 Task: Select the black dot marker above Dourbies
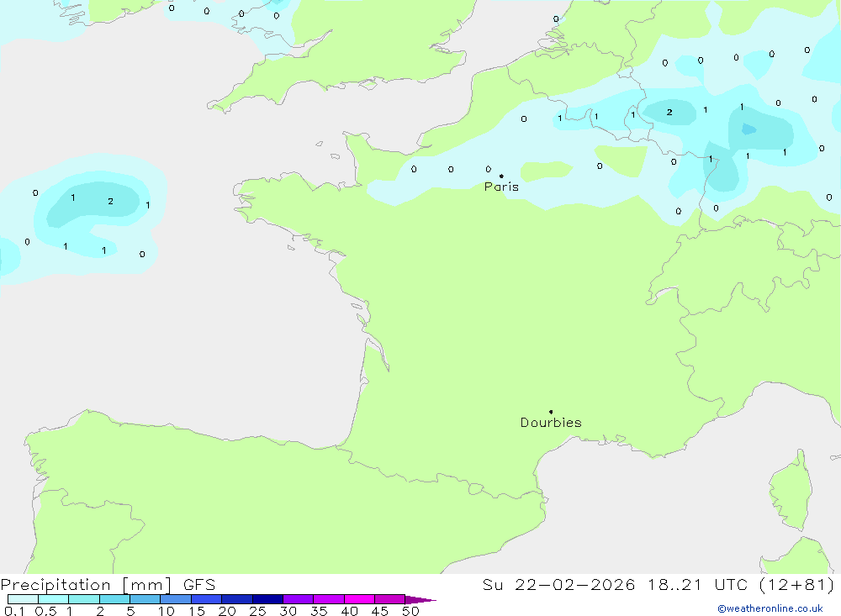pyautogui.click(x=551, y=412)
